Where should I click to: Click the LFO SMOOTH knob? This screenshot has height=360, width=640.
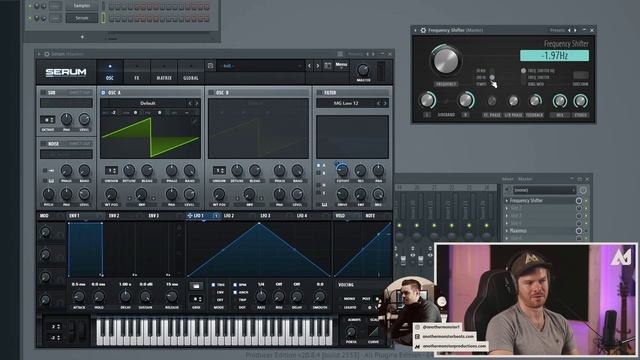click(x=320, y=297)
